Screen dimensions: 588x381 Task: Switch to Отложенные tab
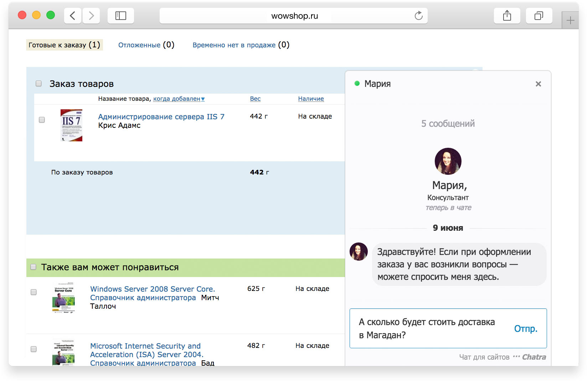pyautogui.click(x=139, y=45)
